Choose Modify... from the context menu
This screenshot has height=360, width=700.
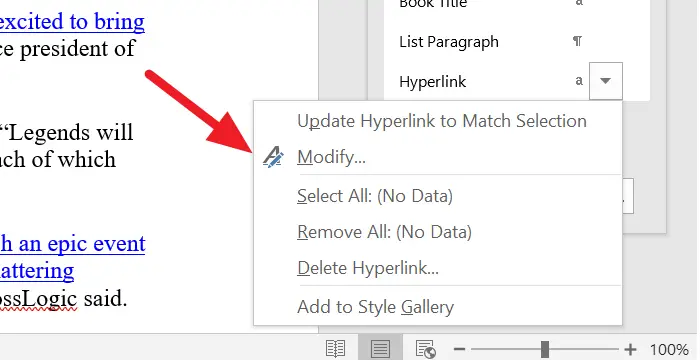pyautogui.click(x=331, y=157)
